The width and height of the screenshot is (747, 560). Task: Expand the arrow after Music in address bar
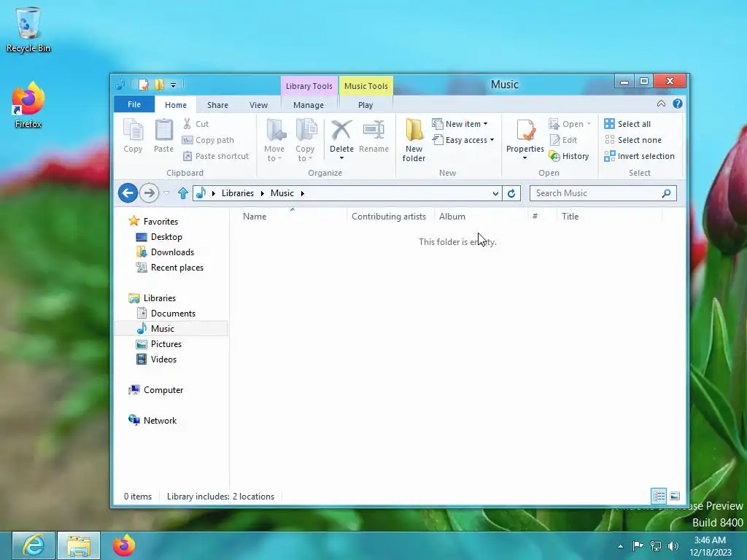303,193
